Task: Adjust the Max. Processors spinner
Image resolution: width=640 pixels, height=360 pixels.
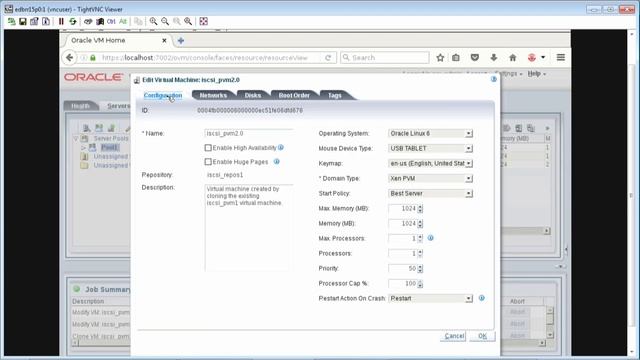Action: pyautogui.click(x=420, y=238)
